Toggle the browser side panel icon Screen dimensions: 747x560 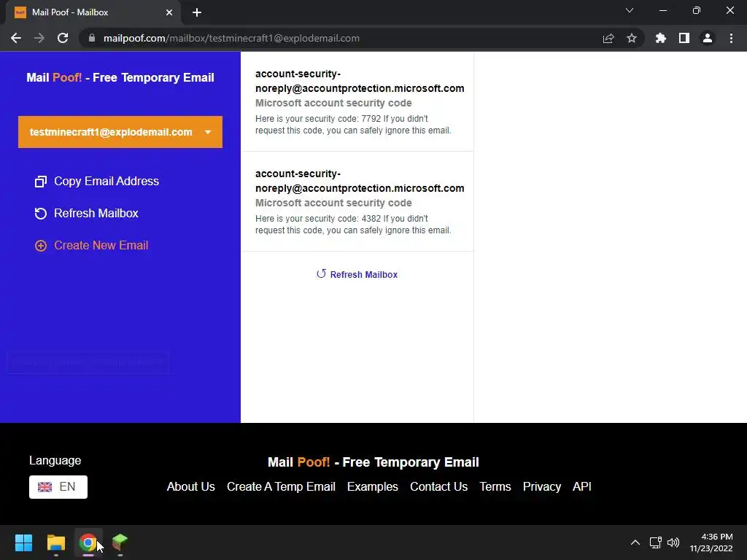pyautogui.click(x=684, y=38)
